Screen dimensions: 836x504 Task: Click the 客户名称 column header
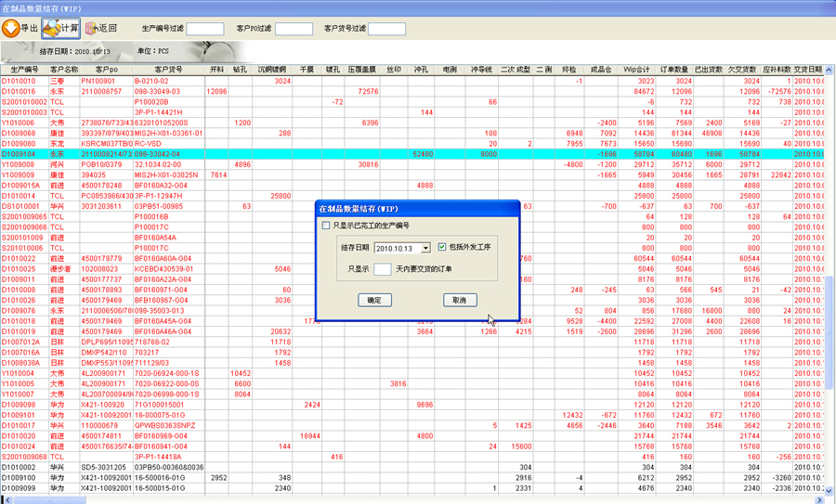(64, 70)
